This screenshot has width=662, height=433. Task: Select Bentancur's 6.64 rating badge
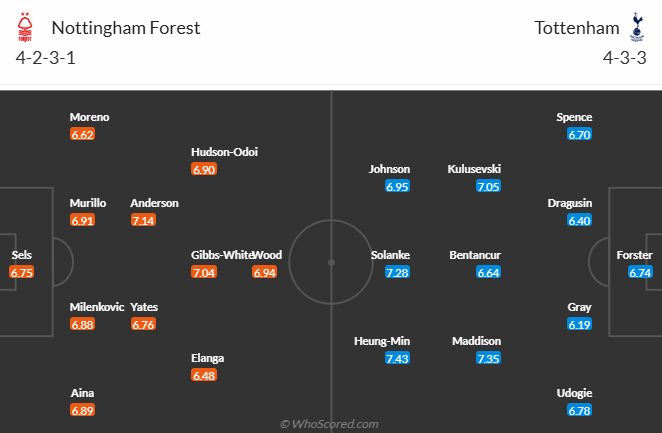click(489, 272)
